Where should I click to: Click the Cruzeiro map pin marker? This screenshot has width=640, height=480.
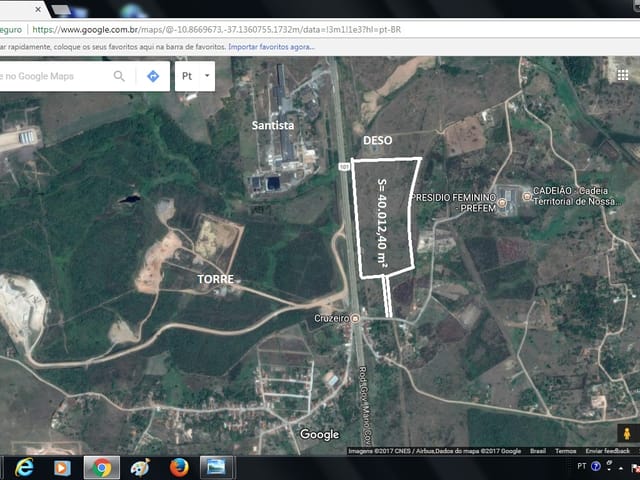(356, 318)
